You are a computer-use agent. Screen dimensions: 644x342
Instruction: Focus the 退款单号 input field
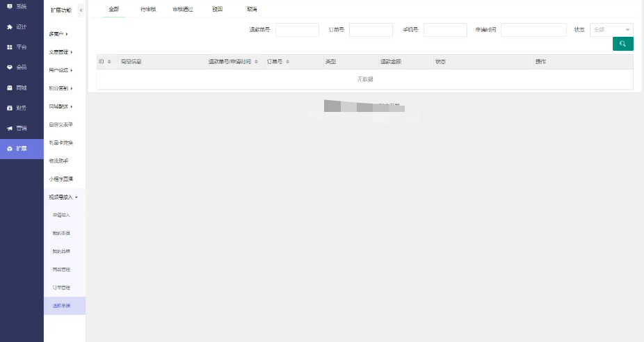pos(297,30)
